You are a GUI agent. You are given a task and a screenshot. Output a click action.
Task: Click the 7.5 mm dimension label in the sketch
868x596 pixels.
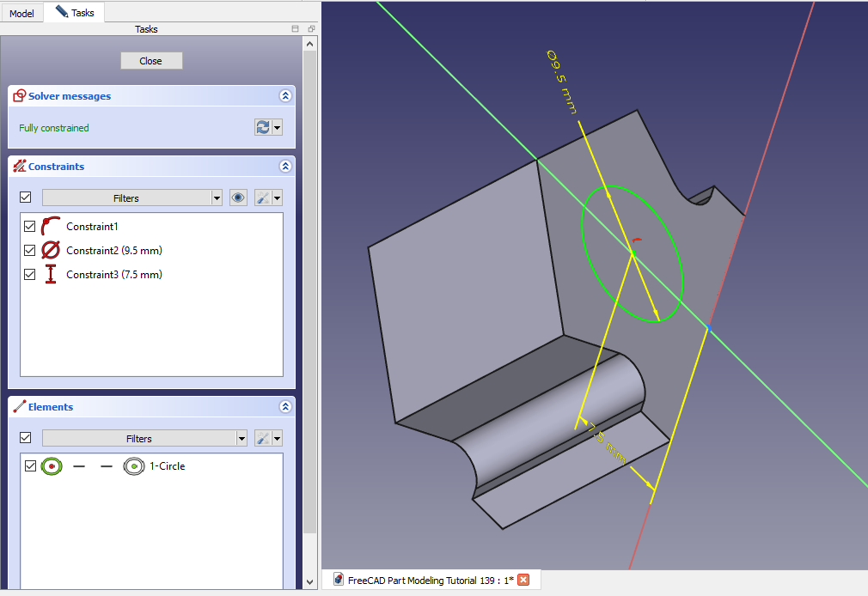(x=607, y=442)
